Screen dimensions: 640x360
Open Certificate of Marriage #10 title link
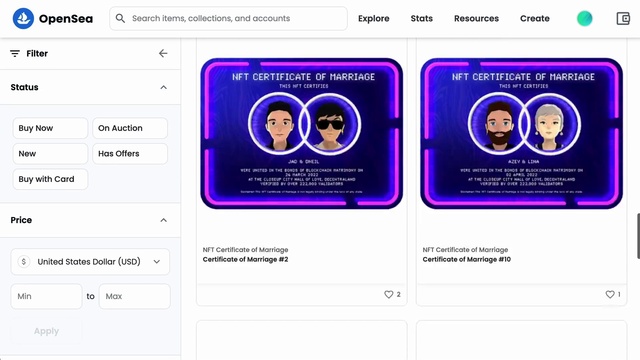[x=467, y=260]
